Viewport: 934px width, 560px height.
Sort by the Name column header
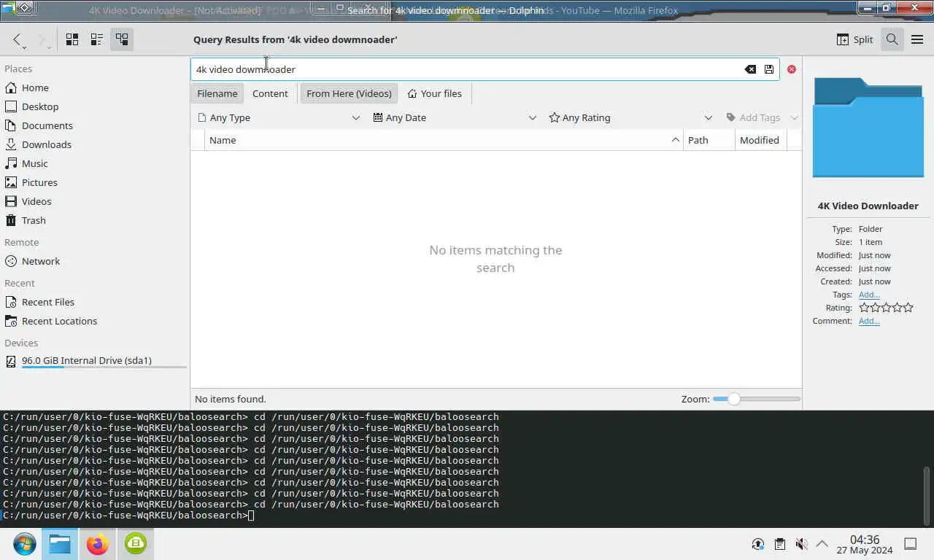coord(444,140)
